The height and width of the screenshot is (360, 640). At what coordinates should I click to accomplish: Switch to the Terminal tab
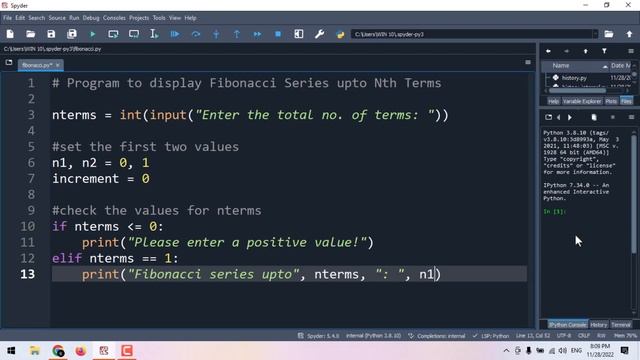point(621,325)
